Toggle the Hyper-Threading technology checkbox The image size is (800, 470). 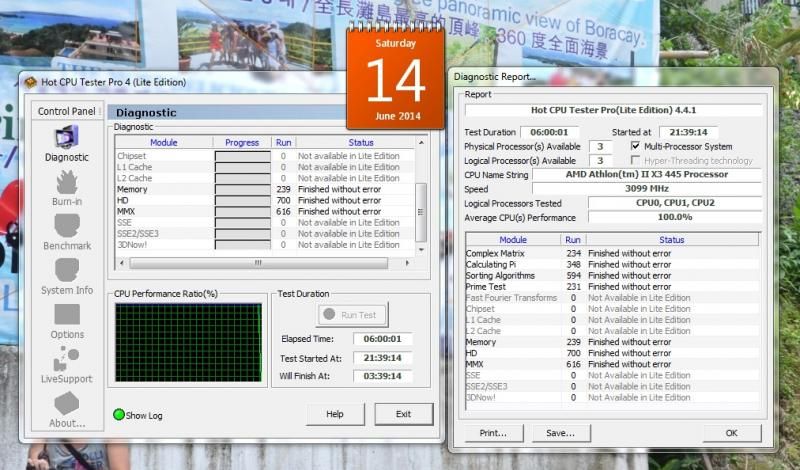click(x=636, y=160)
